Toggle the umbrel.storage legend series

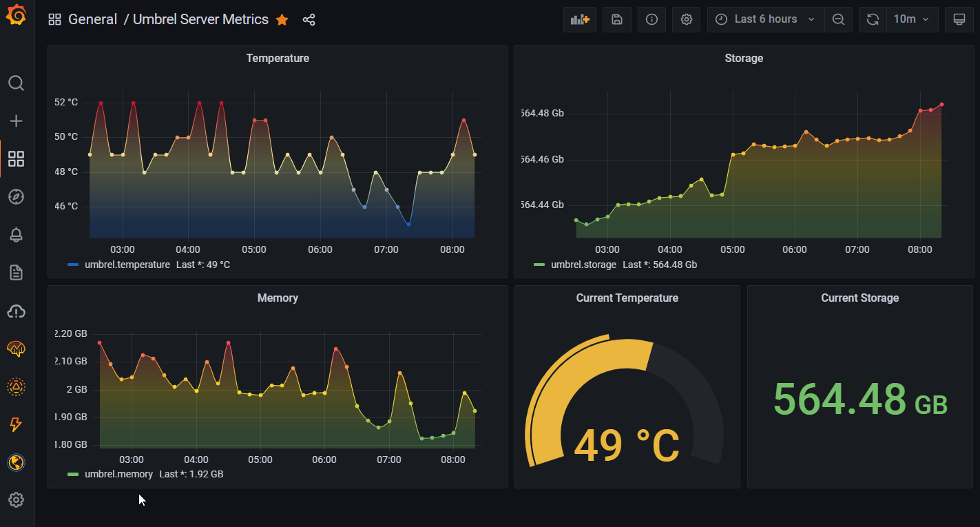point(584,265)
